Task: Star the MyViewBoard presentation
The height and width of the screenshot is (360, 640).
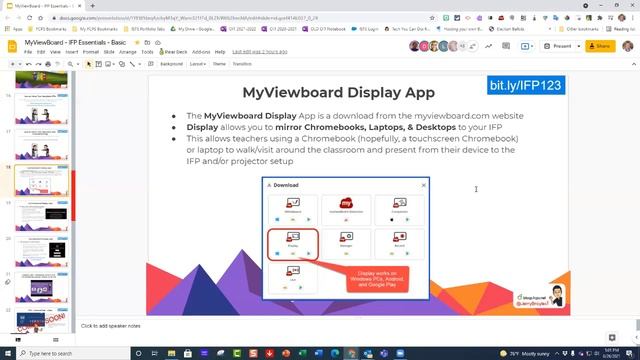Action: pos(137,42)
